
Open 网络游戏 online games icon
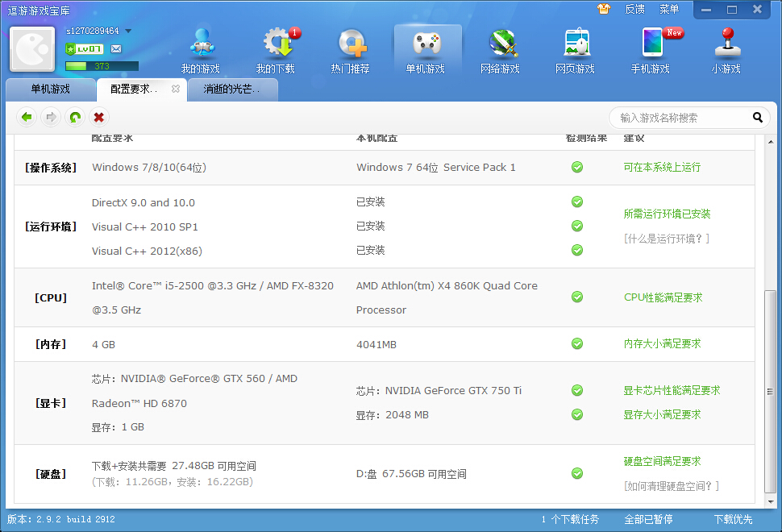pos(502,43)
